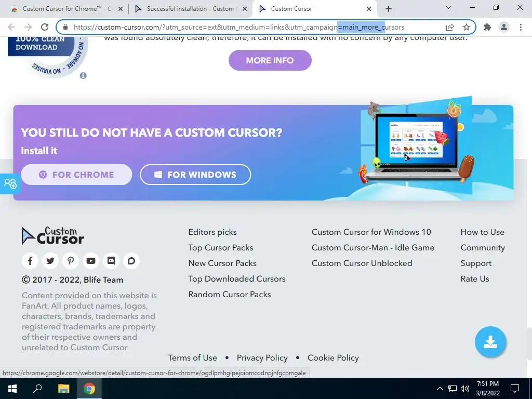The image size is (532, 399).
Task: Click the Chrome taskbar icon
Action: 89,389
